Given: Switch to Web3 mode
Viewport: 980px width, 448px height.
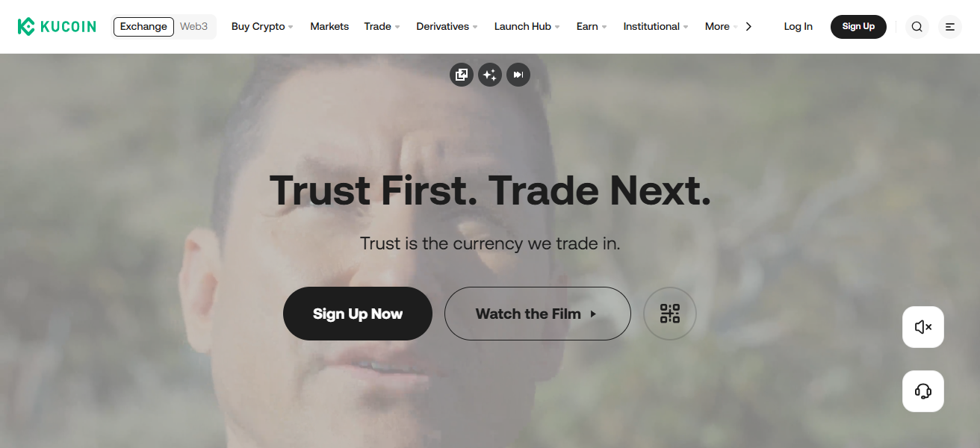Looking at the screenshot, I should pyautogui.click(x=194, y=27).
